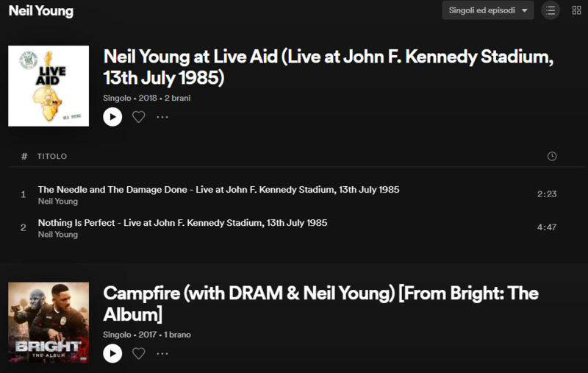Select track The Needle and The Damage Done

(218, 189)
